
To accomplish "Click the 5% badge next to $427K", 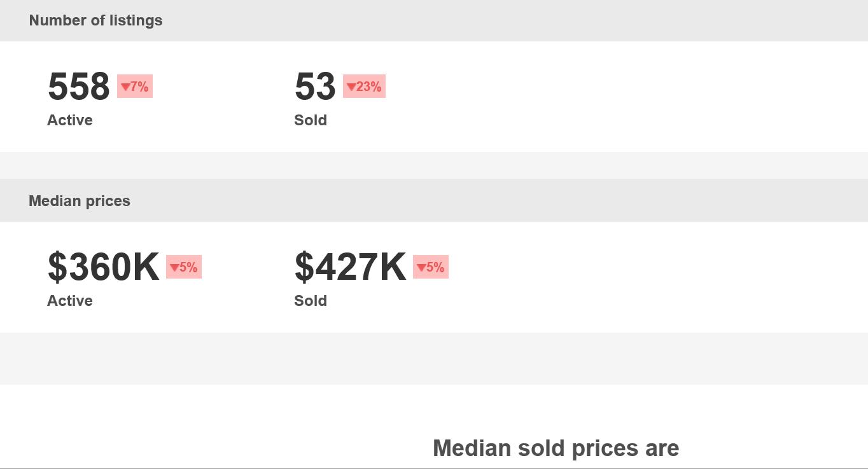I will coord(431,267).
